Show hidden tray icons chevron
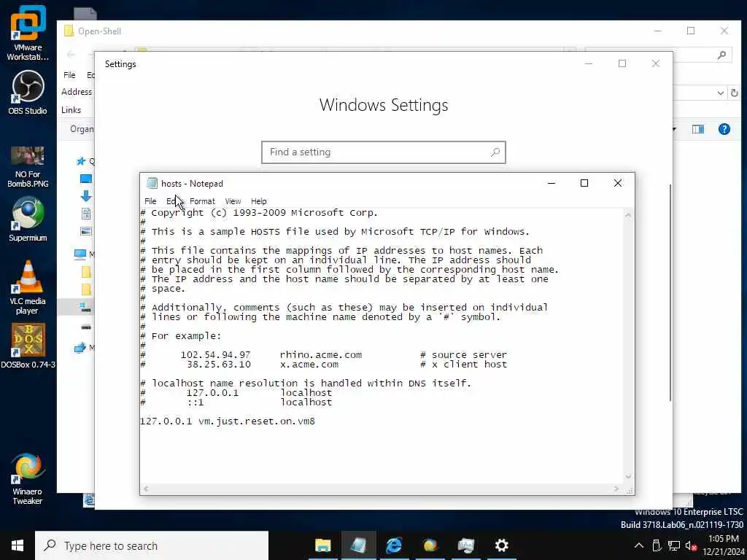Viewport: 747px width, 560px height. point(639,545)
